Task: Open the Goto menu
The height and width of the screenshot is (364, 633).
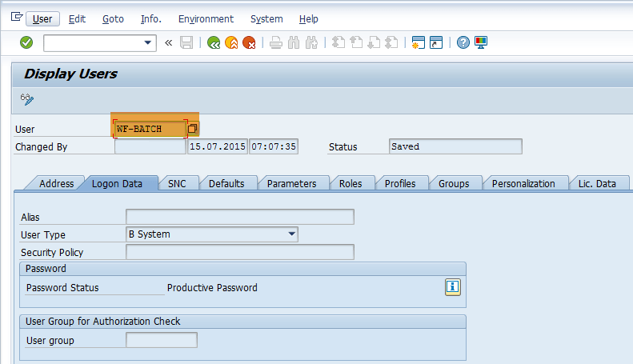Action: click(113, 19)
